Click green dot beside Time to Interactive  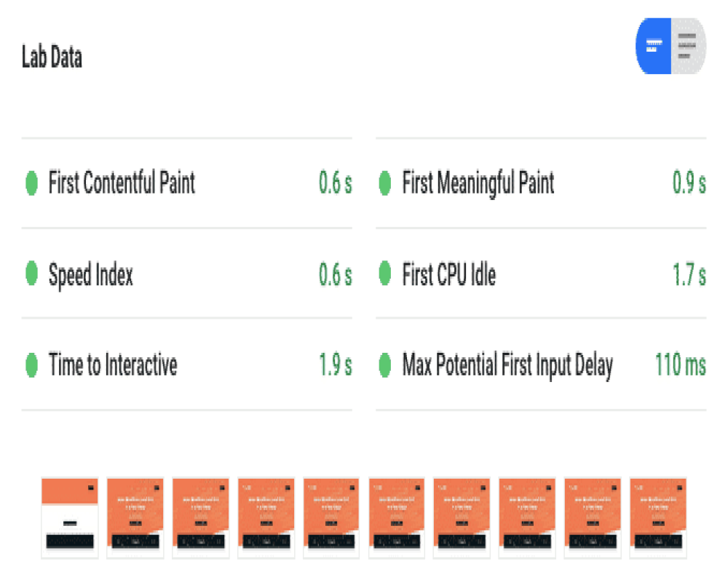pyautogui.click(x=31, y=365)
